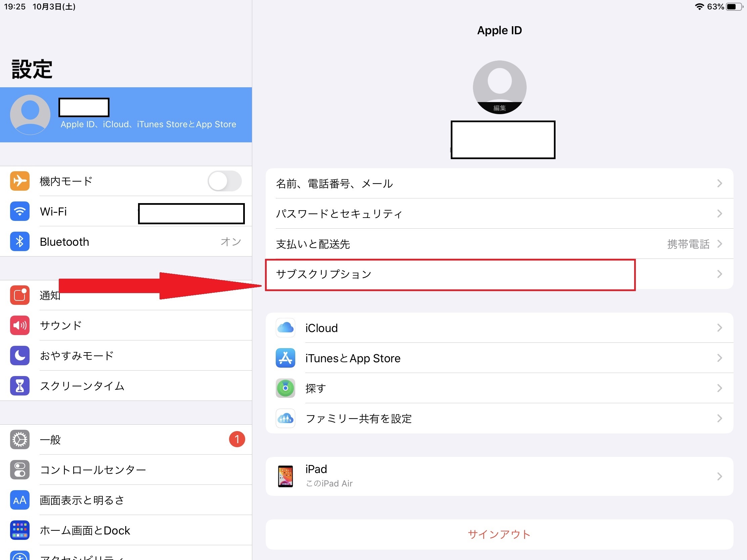Tap the サウンド sound icon
747x560 pixels.
point(19,325)
